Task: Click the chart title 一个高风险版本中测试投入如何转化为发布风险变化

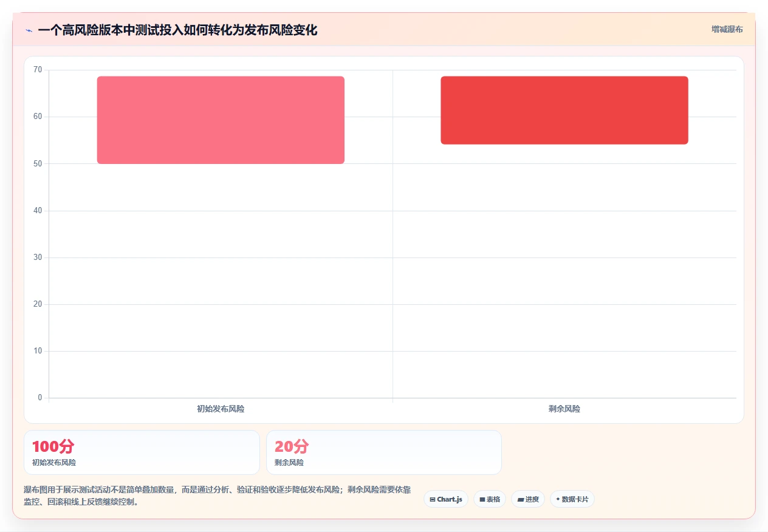Action: tap(177, 30)
